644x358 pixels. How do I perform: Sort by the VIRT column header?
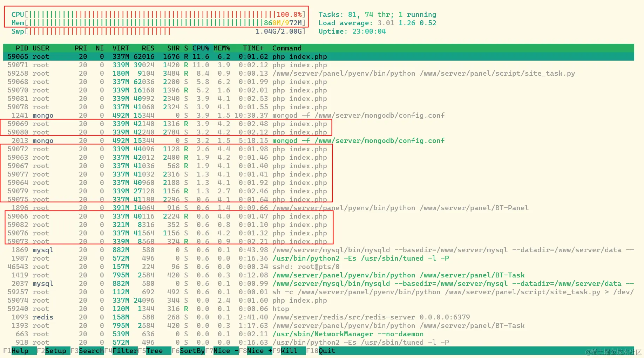[x=121, y=48]
